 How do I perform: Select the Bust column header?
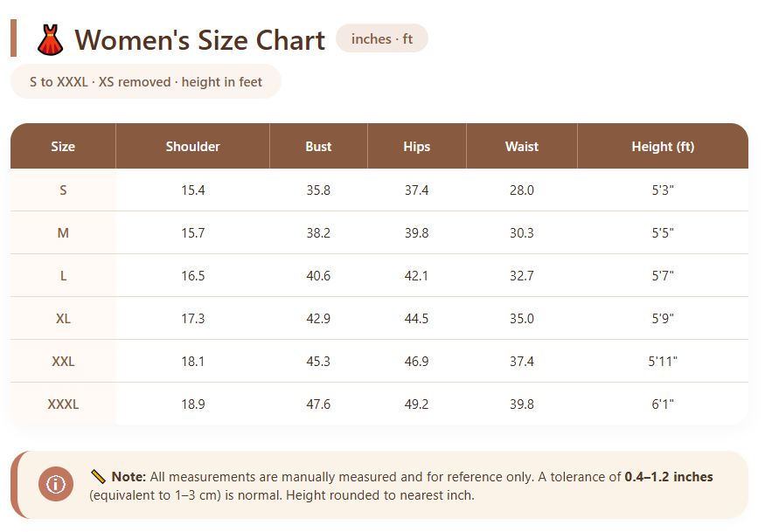[x=318, y=147]
